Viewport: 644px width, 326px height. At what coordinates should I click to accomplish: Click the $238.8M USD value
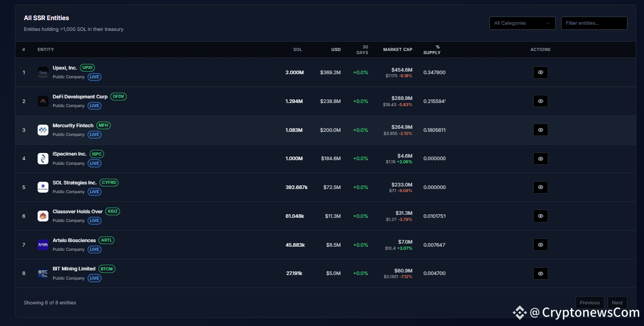click(x=330, y=101)
